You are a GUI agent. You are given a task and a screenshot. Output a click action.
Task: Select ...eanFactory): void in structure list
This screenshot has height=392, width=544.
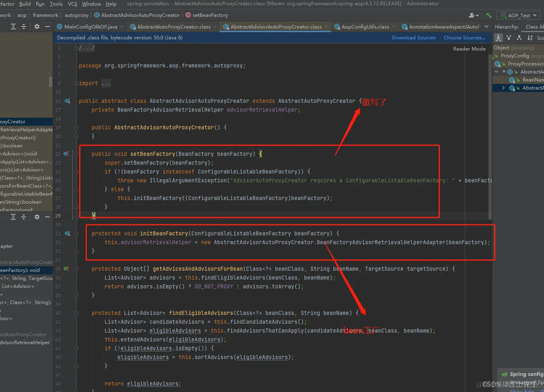click(26, 270)
